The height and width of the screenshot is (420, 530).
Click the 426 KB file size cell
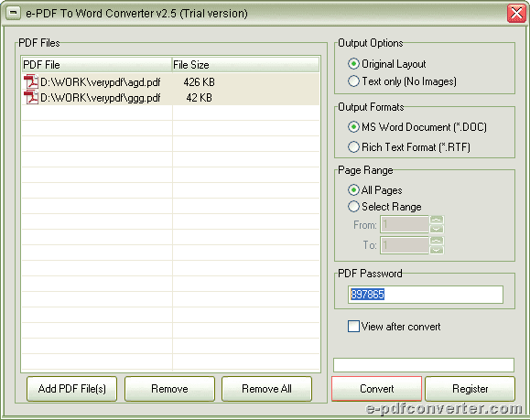click(199, 81)
